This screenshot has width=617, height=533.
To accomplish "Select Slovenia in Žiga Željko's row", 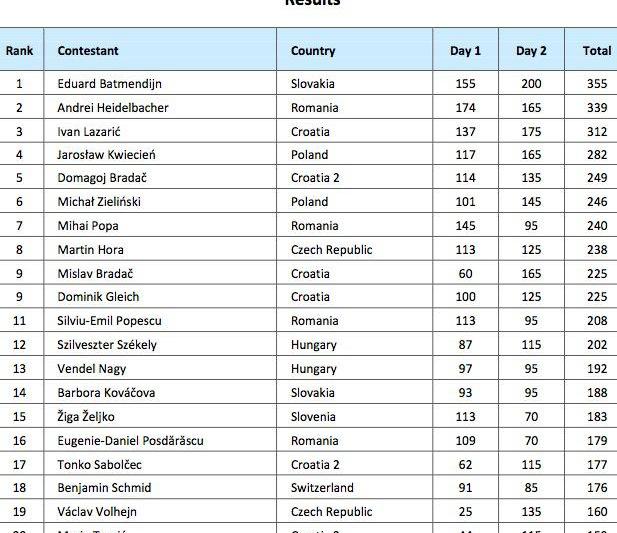I will click(313, 416).
